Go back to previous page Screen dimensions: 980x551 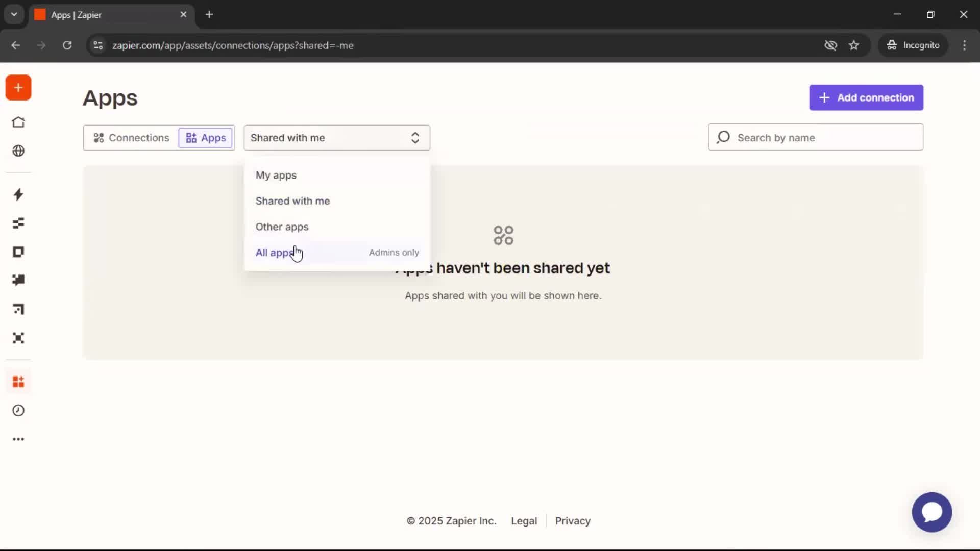click(16, 45)
